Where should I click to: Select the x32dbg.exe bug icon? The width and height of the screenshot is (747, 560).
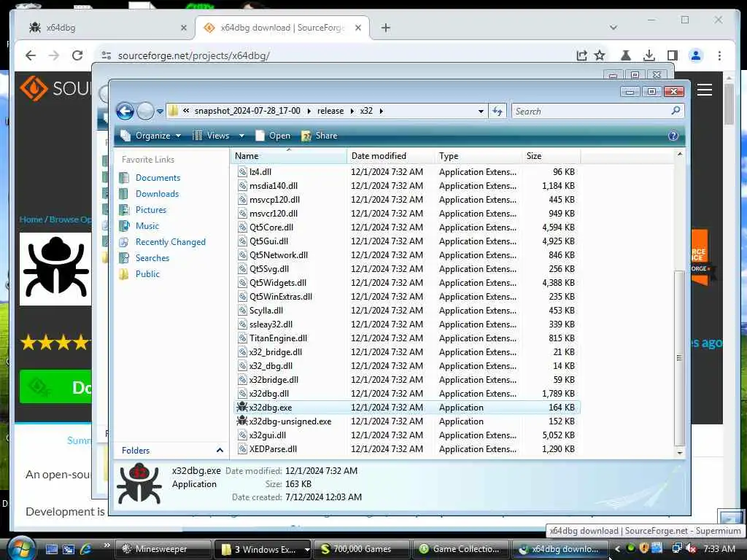click(242, 407)
